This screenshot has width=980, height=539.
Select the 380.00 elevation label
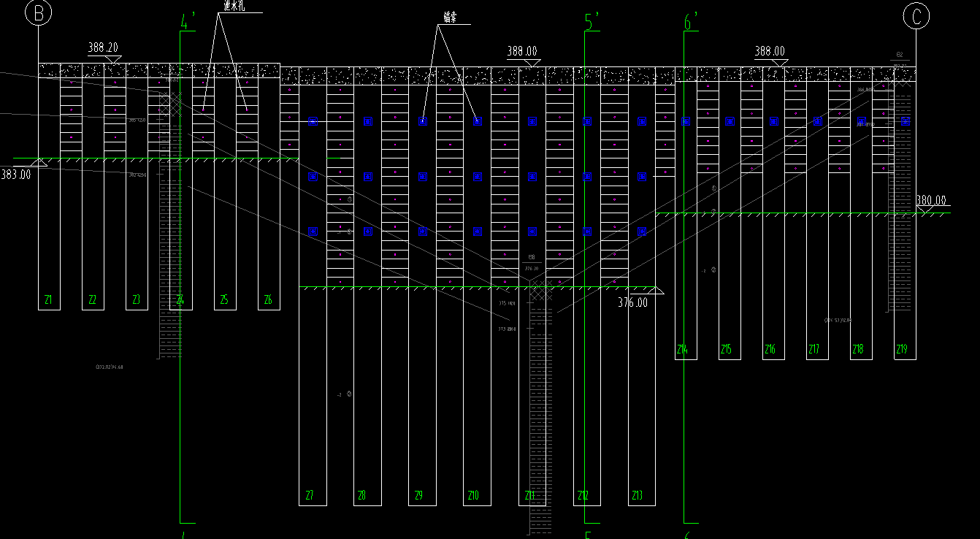coord(931,200)
